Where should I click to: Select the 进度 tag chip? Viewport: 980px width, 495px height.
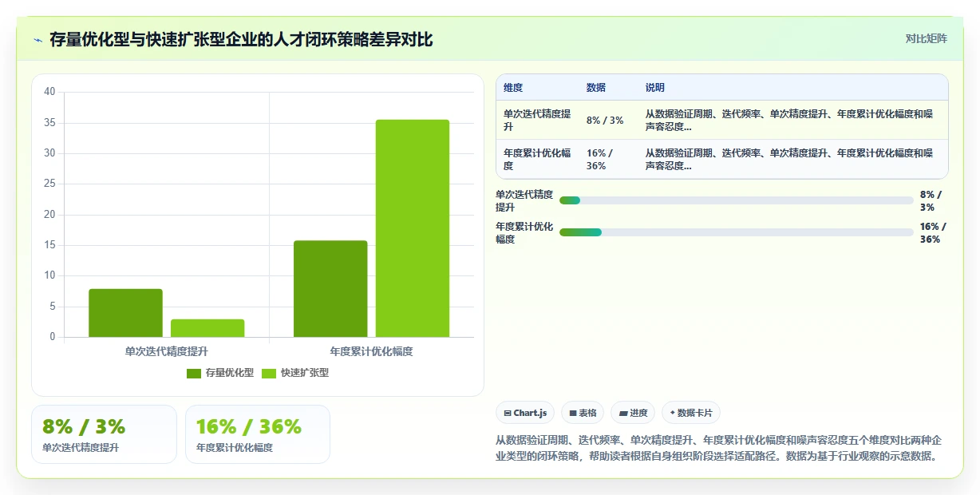[633, 413]
